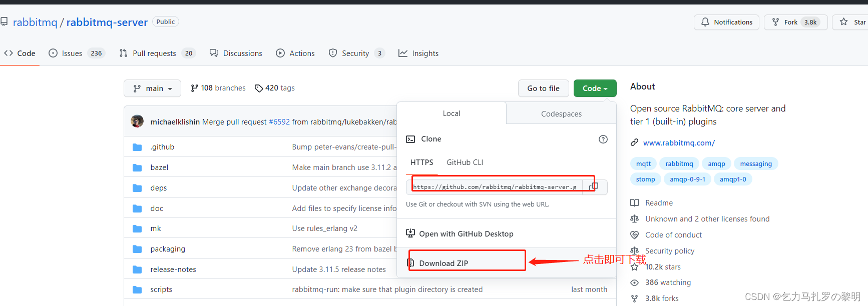Click the folder icon beside scripts

pos(137,289)
